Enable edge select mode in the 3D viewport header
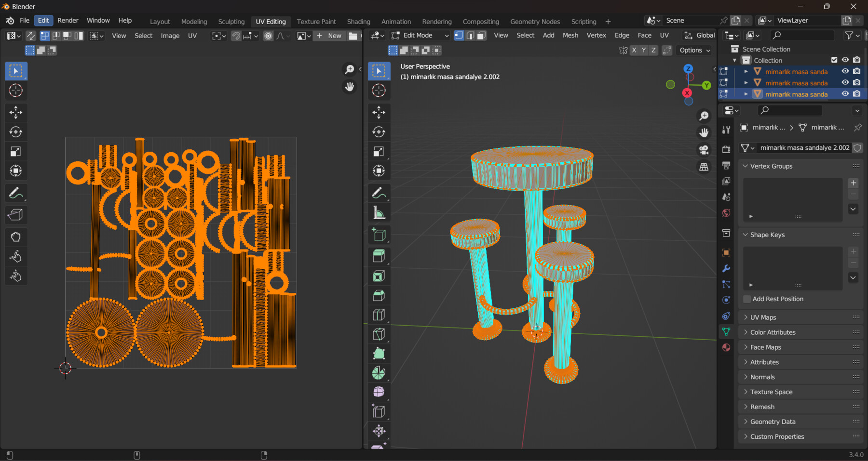This screenshot has width=868, height=461. [470, 35]
